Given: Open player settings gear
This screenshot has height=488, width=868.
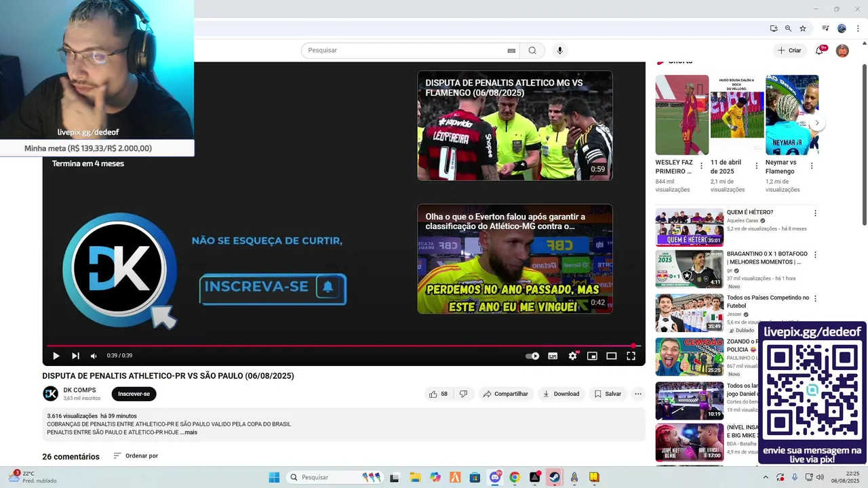Looking at the screenshot, I should pos(573,356).
